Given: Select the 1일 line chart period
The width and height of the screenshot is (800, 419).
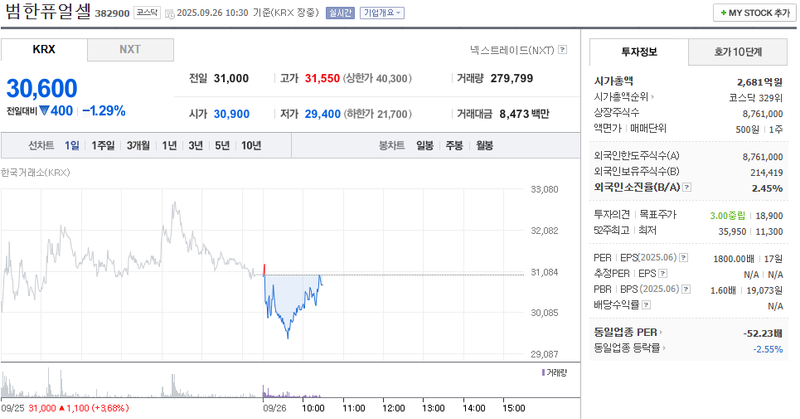Looking at the screenshot, I should click(x=72, y=146).
